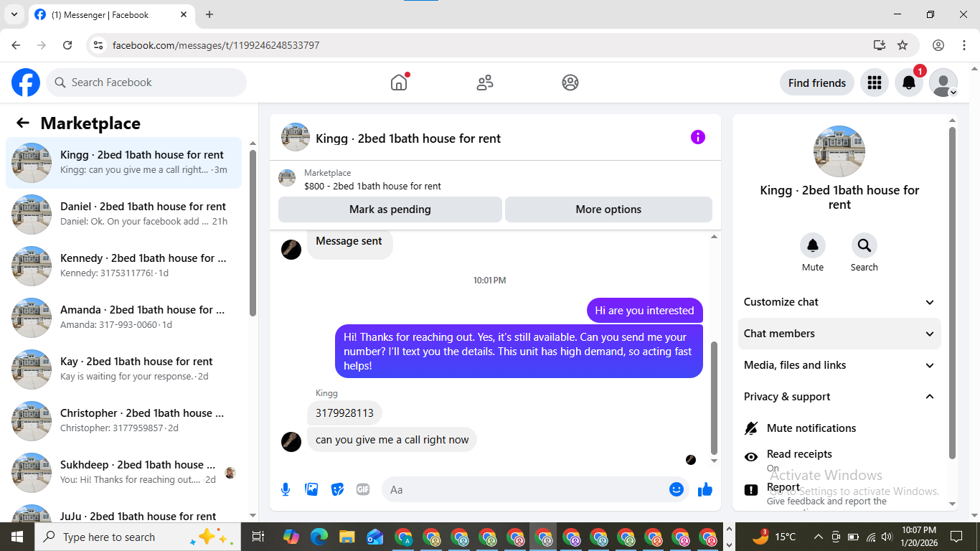
Task: Open the $800 Marketplace listing link
Action: (x=373, y=186)
